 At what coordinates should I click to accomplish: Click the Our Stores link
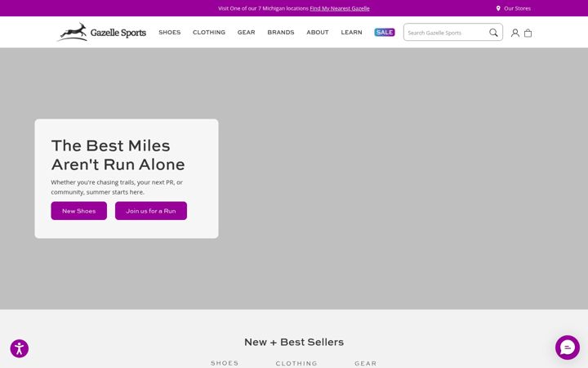click(517, 8)
